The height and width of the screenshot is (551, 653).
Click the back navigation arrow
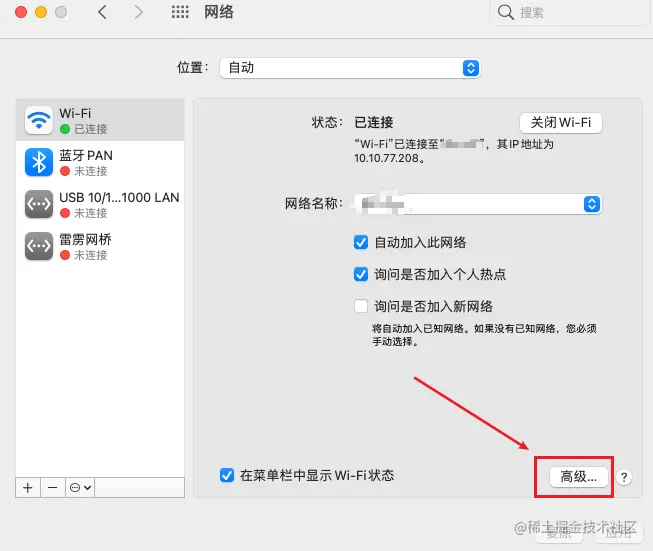coord(102,12)
